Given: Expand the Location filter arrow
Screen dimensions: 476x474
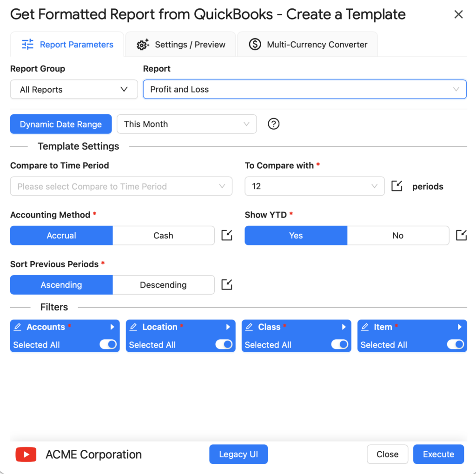Looking at the screenshot, I should [228, 327].
